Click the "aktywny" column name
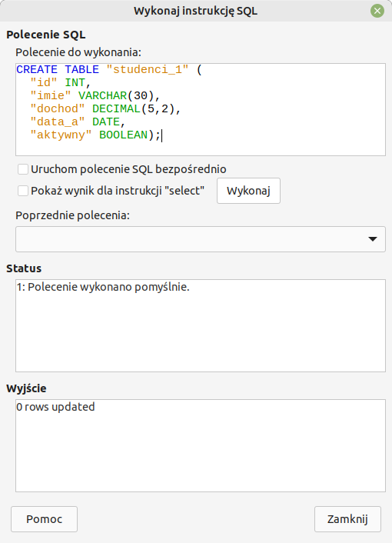 61,135
